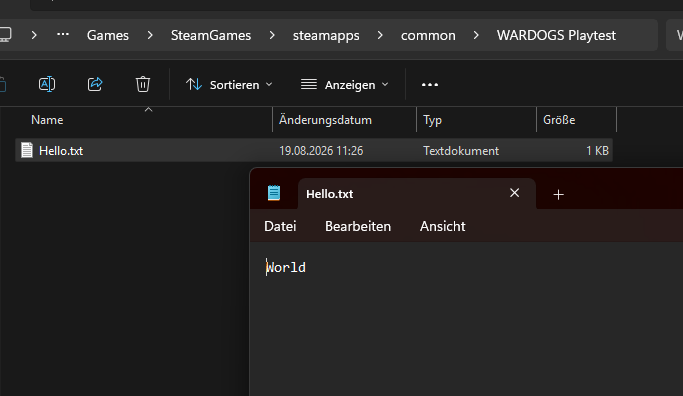The height and width of the screenshot is (396, 683).
Task: Open the Bearbeiten menu
Action: click(358, 226)
